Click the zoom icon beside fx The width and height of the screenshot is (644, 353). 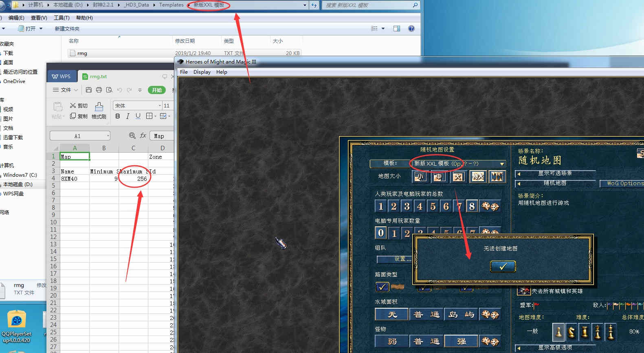coord(132,136)
